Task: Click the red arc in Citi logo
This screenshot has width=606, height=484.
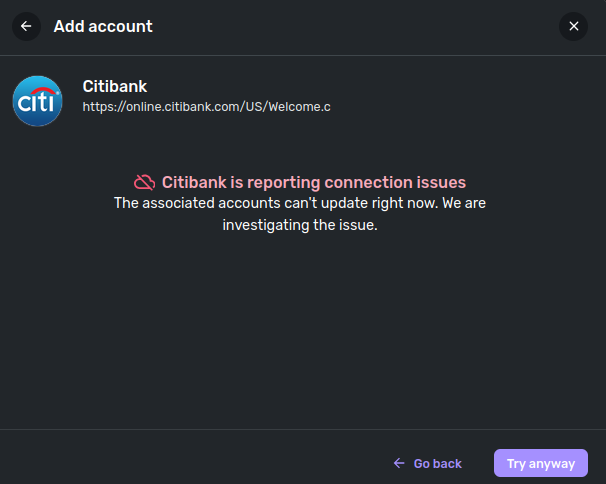Action: point(44,91)
